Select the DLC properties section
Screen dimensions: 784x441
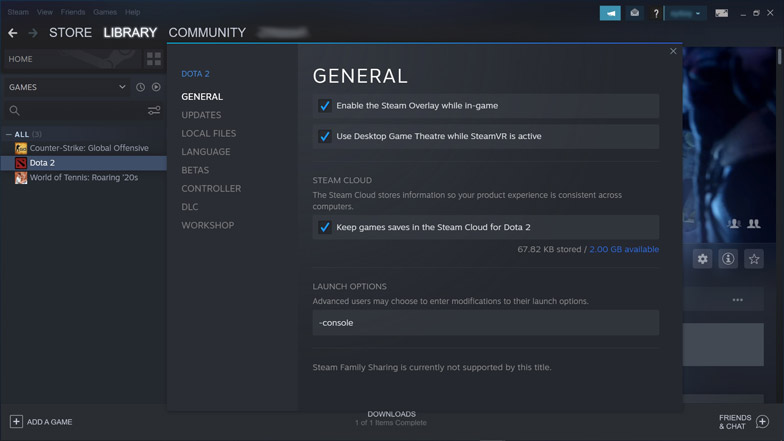point(190,207)
